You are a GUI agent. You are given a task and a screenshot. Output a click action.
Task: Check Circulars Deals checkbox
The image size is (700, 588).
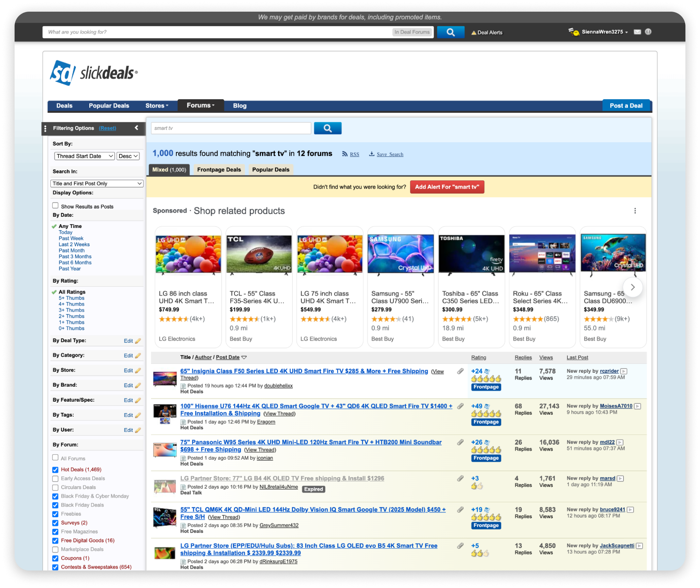point(55,487)
